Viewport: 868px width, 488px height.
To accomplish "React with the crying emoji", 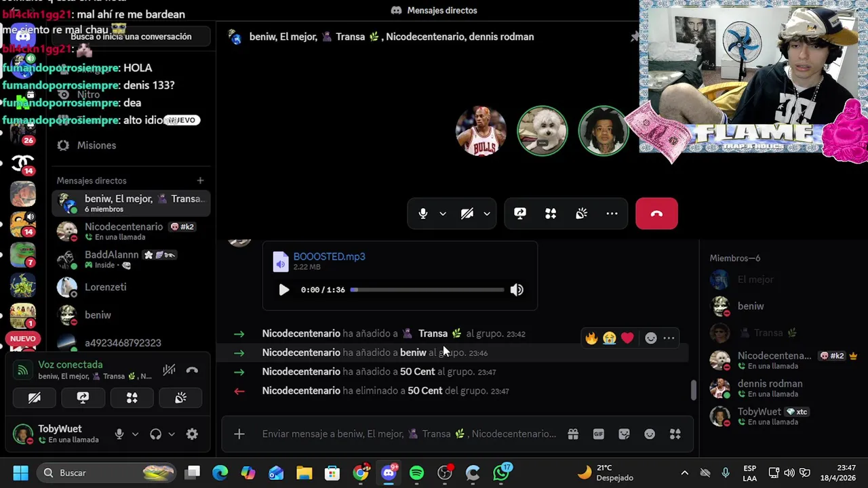I will point(610,338).
